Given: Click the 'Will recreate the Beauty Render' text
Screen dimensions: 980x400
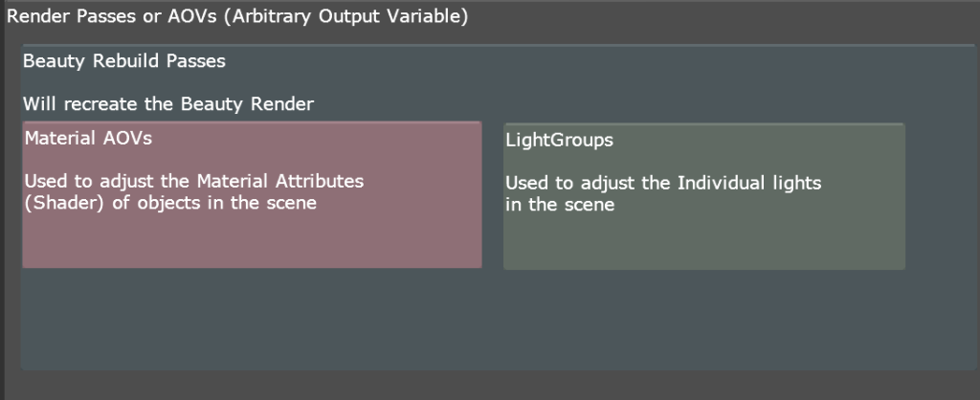Looking at the screenshot, I should 168,103.
